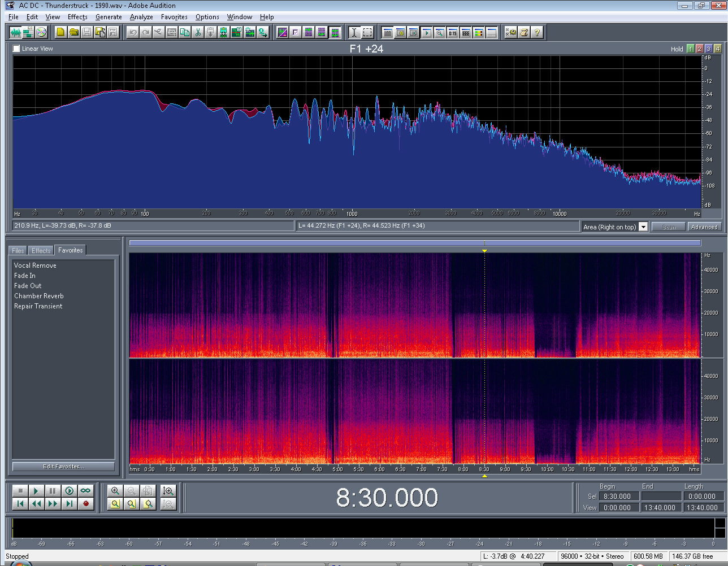Go to end of file

tap(69, 504)
